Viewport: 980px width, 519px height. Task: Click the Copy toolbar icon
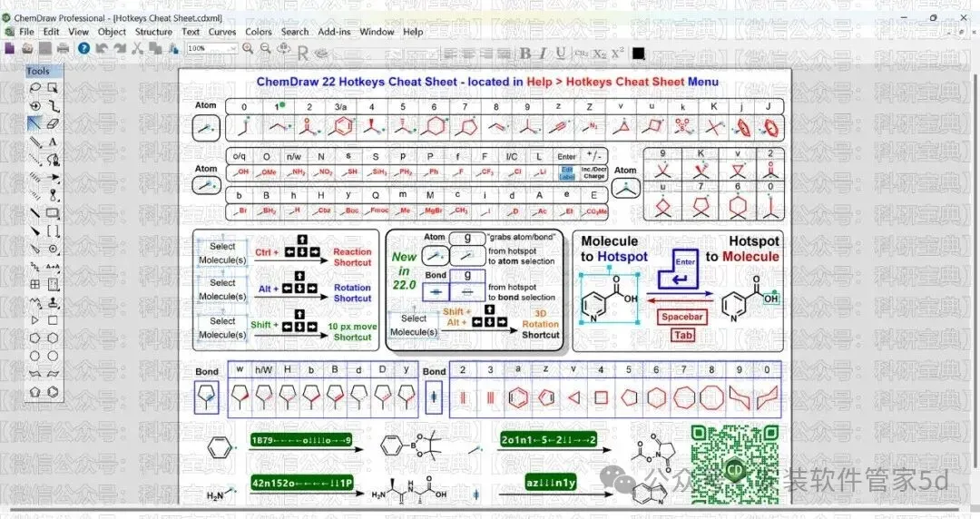click(x=155, y=48)
